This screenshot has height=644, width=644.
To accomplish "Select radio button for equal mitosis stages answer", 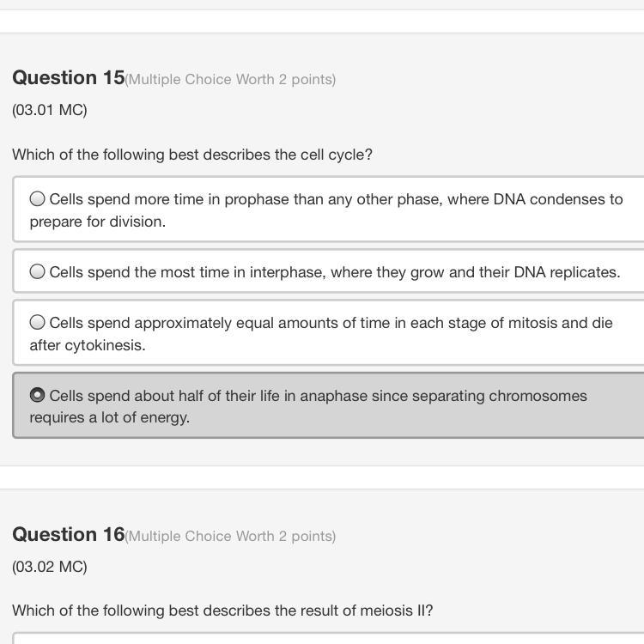I will (38, 323).
